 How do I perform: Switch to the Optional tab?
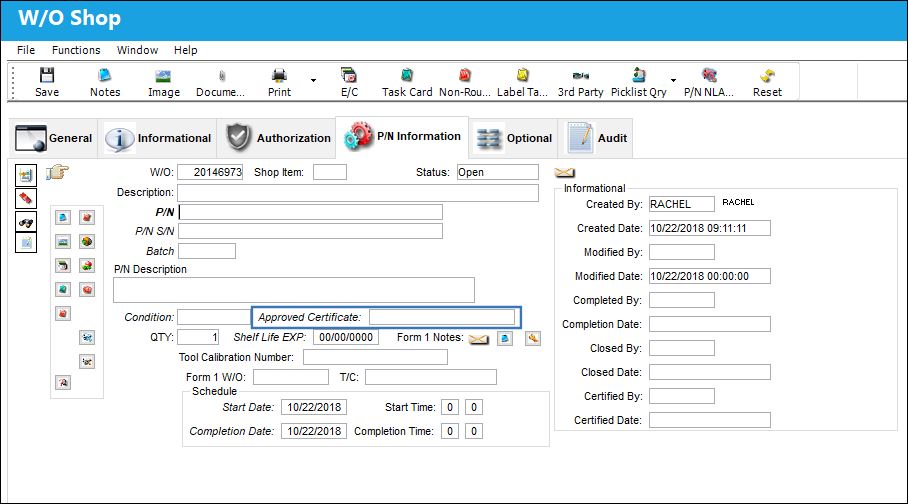point(513,138)
